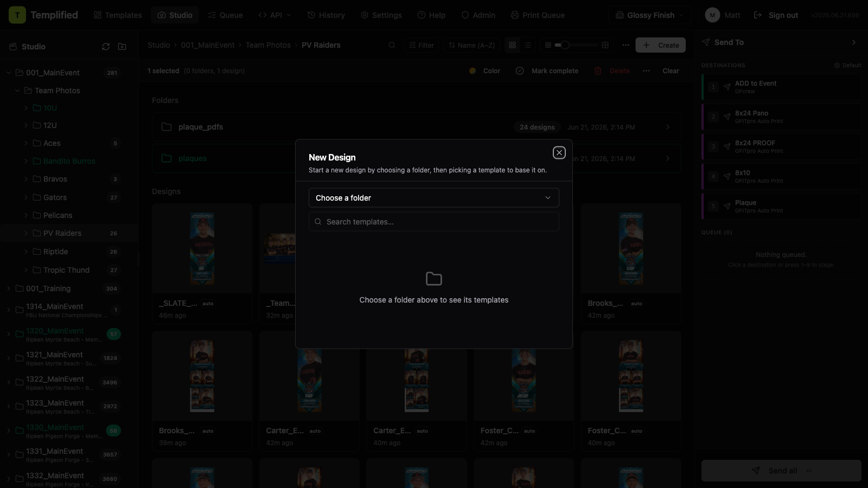Open the Filter options
Image resolution: width=868 pixels, height=488 pixels.
tap(422, 45)
